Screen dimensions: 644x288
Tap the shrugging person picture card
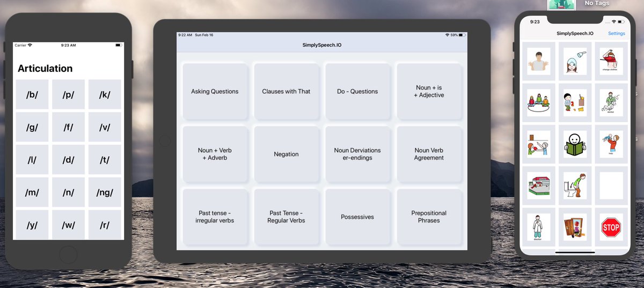(x=538, y=61)
